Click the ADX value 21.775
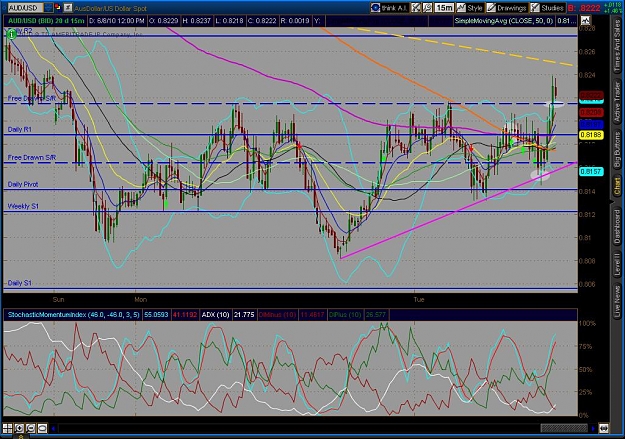 click(244, 315)
